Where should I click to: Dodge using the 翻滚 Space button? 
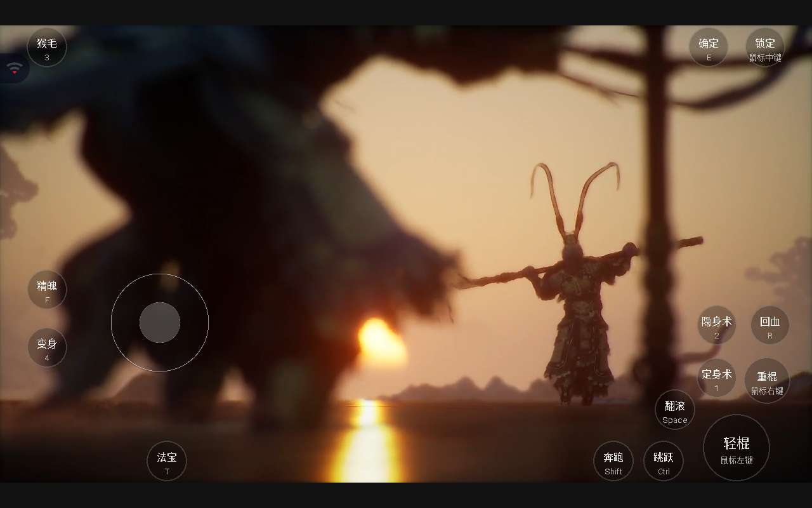(674, 410)
